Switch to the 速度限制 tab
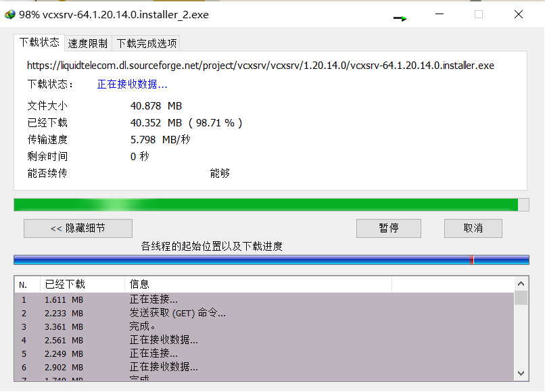Image resolution: width=545 pixels, height=392 pixels. 88,43
